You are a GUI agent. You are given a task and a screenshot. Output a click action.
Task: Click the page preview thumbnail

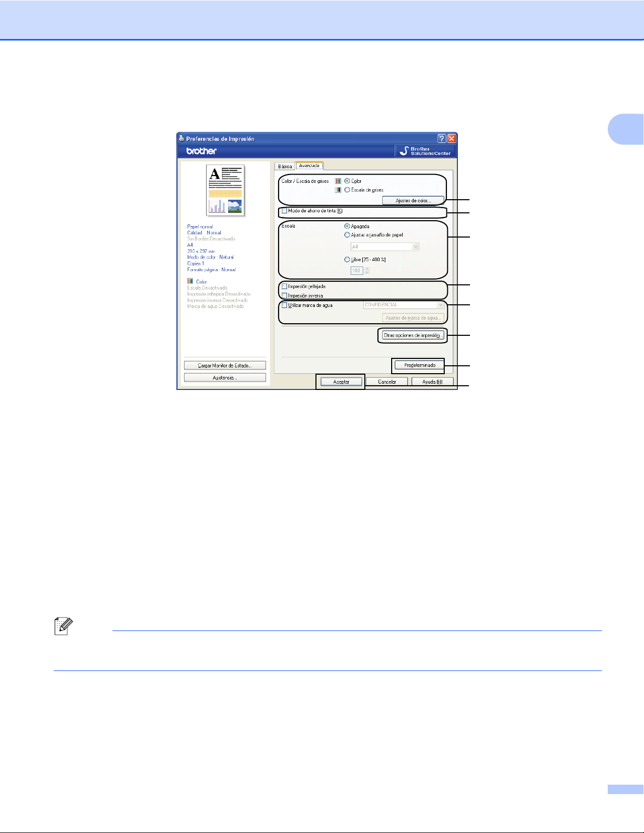[x=226, y=190]
